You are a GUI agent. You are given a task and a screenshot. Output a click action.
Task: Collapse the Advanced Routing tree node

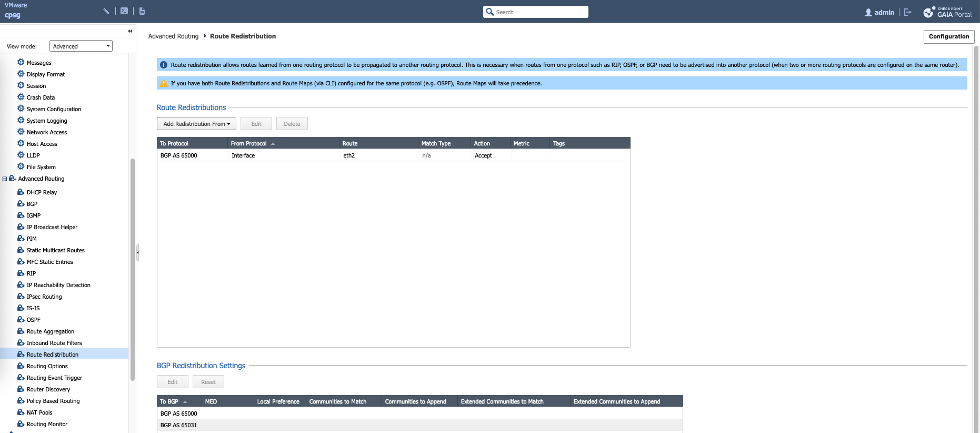point(5,179)
